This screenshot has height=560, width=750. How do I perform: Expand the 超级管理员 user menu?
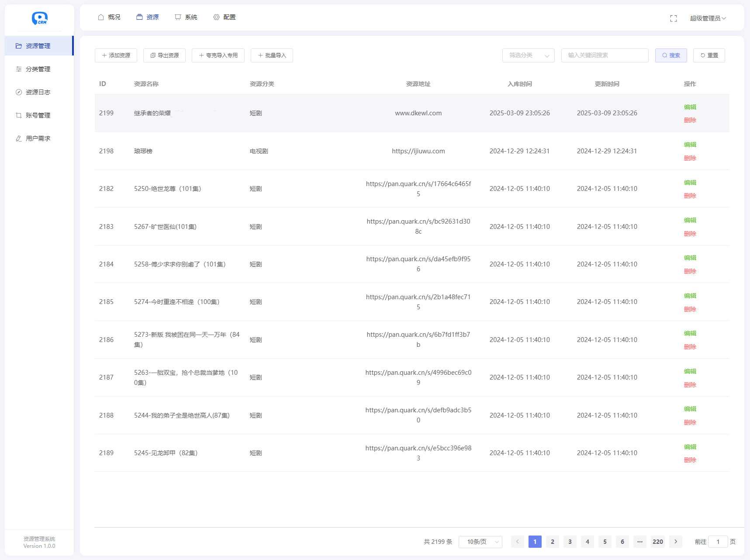707,18
